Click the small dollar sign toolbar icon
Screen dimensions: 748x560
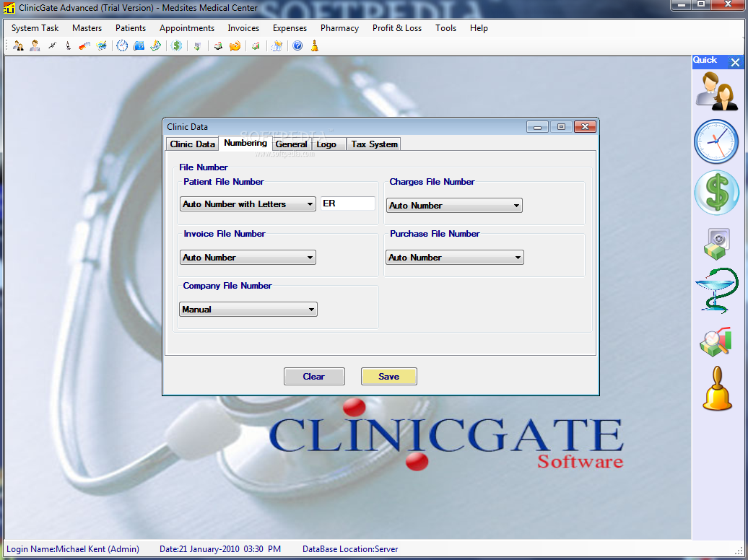coord(176,45)
